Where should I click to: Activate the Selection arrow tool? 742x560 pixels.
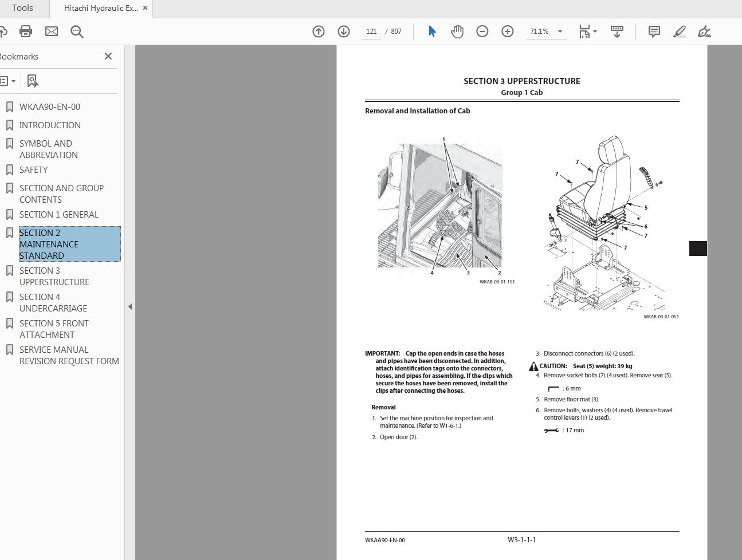point(432,31)
